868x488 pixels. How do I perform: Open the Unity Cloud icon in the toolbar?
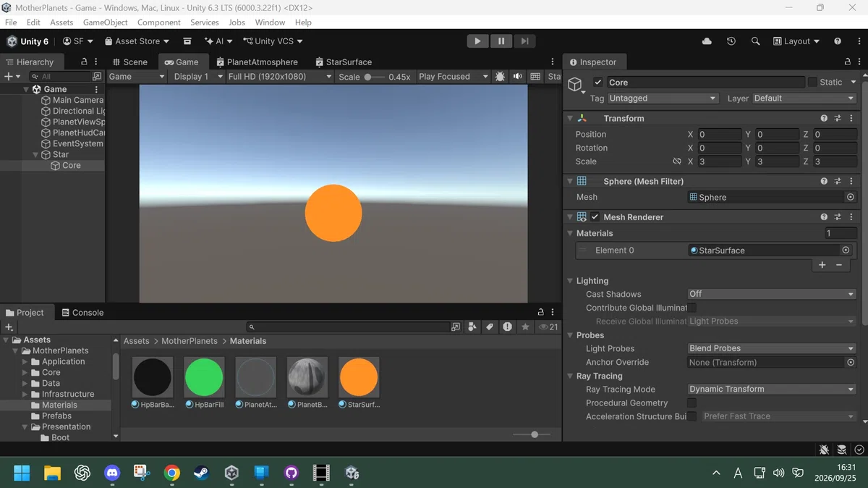click(x=707, y=41)
